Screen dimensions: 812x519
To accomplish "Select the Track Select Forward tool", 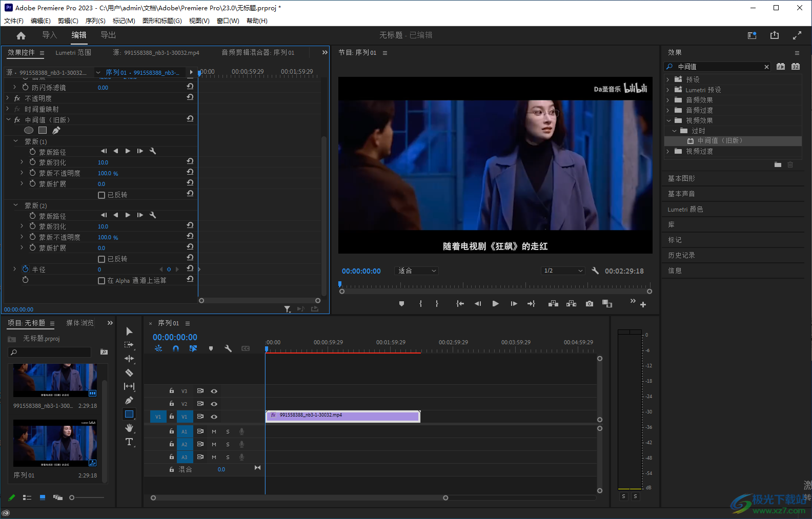I will point(129,345).
